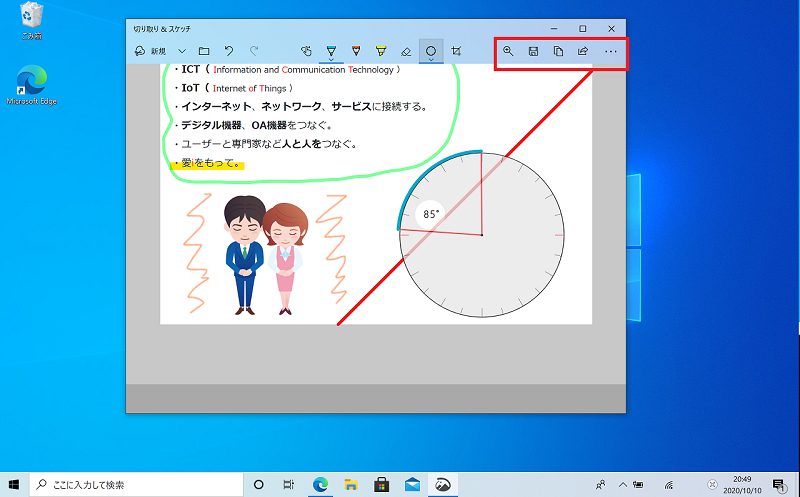
Task: Select the eraser tool
Action: pyautogui.click(x=406, y=51)
